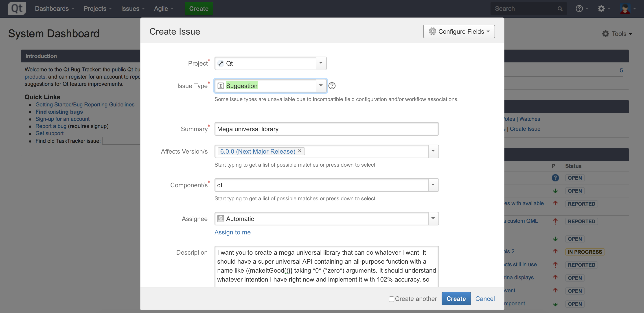This screenshot has height=313, width=644.
Task: Click the blue question-mark priority icon in the issue list
Action: (555, 178)
